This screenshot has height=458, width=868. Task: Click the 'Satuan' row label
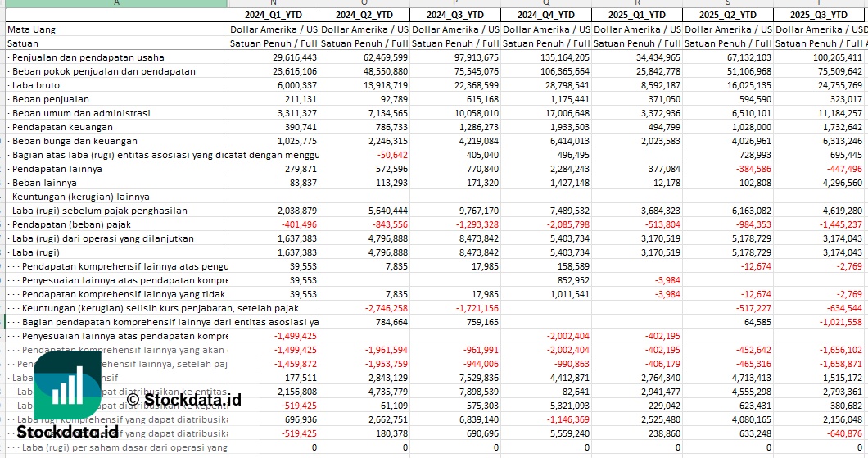pyautogui.click(x=23, y=43)
